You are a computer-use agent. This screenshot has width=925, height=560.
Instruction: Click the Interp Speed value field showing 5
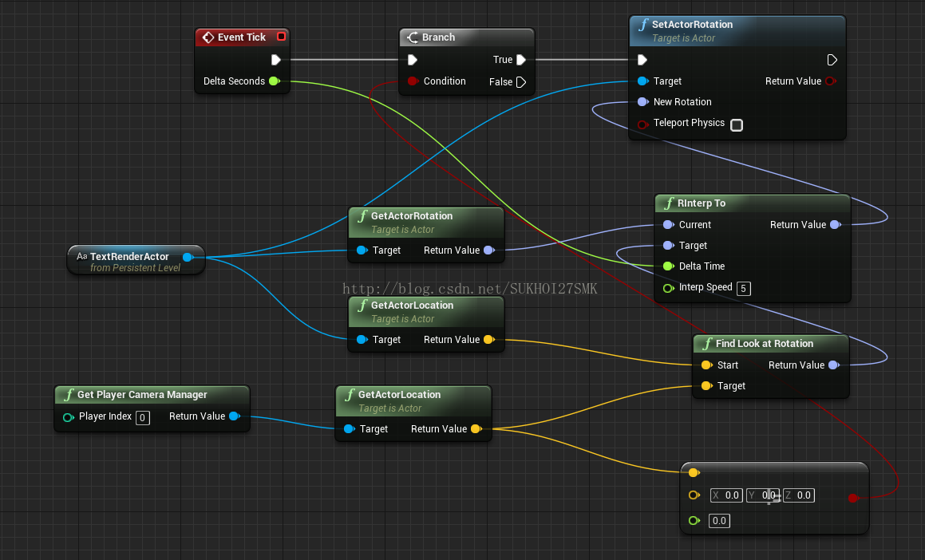[743, 288]
